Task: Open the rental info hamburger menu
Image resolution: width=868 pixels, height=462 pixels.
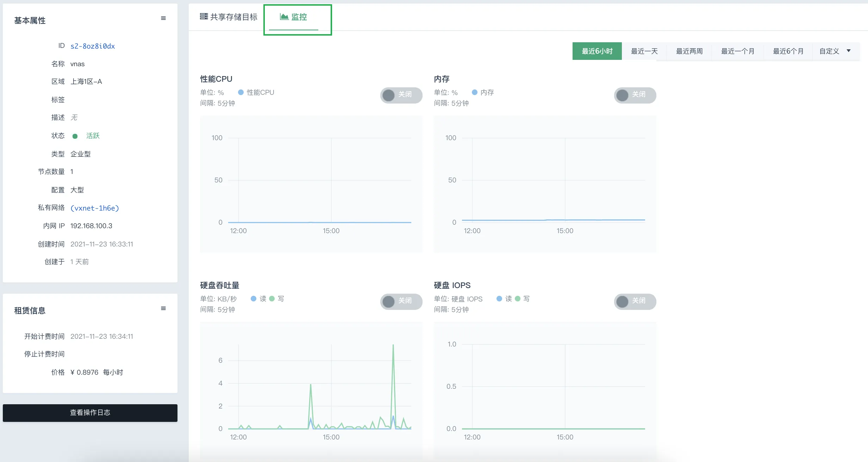Action: [163, 308]
